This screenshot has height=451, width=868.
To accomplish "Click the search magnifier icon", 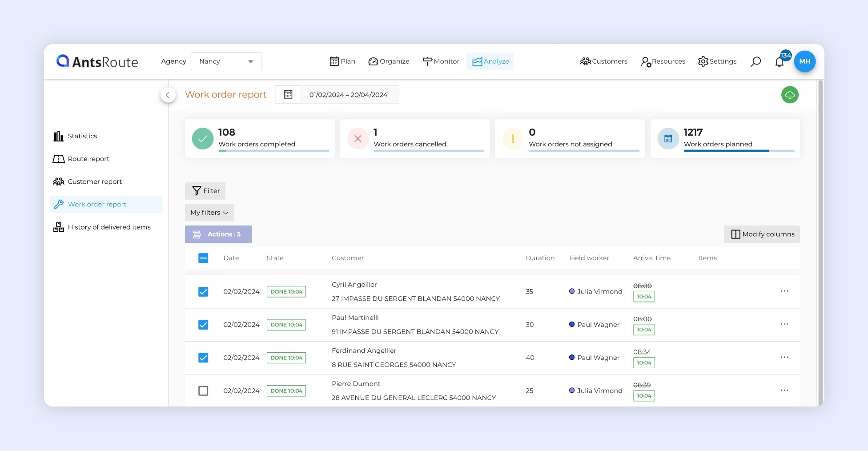I will point(755,62).
